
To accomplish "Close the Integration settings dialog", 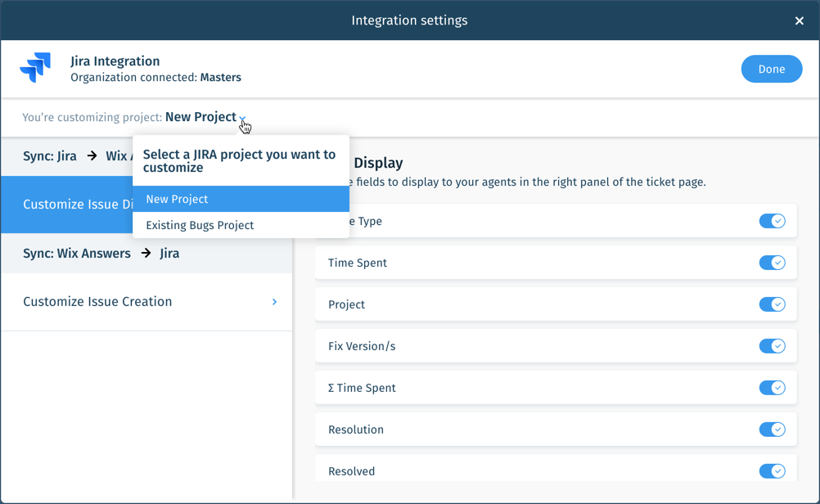I will (x=799, y=20).
